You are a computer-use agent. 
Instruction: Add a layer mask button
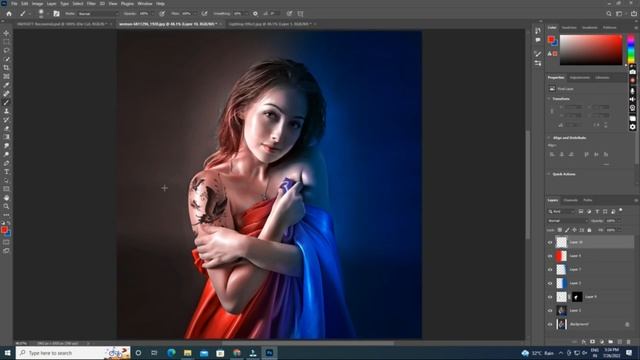[x=592, y=342]
